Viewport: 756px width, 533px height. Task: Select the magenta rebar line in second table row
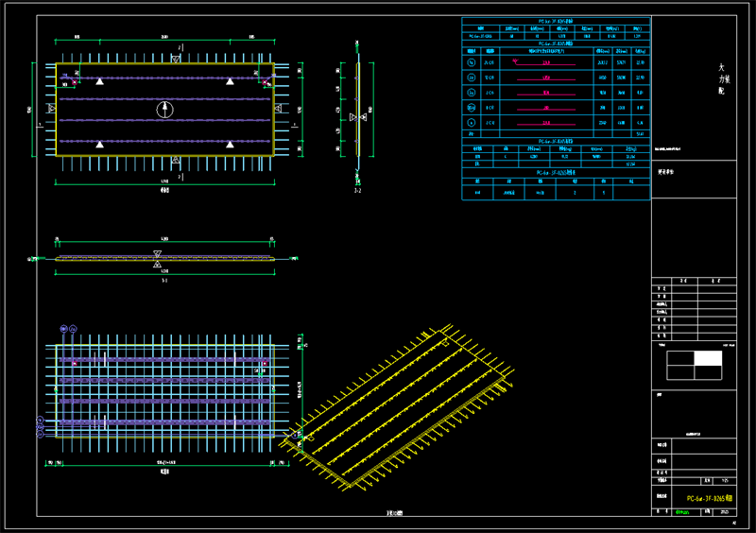[x=546, y=78]
